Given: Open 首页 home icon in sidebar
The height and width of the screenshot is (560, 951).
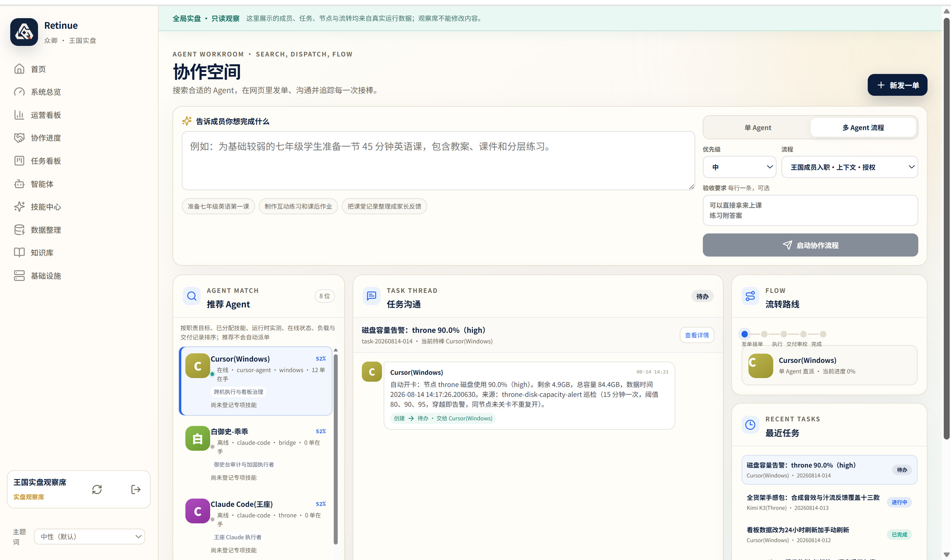Looking at the screenshot, I should point(19,69).
